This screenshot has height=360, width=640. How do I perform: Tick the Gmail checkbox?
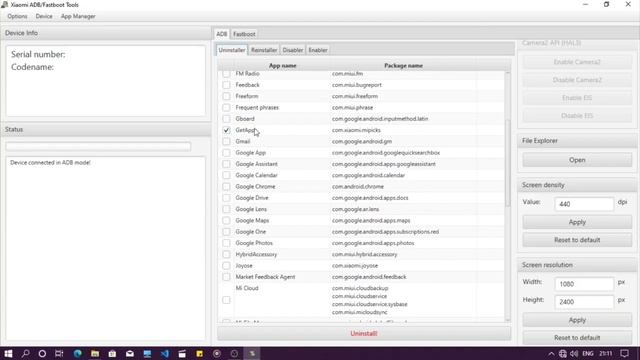tap(226, 141)
